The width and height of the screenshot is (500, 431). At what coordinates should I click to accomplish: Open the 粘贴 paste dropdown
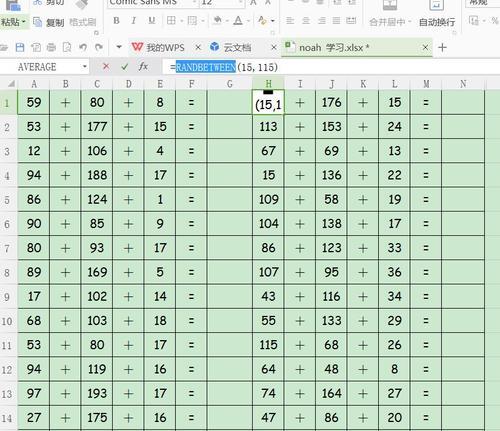point(24,22)
